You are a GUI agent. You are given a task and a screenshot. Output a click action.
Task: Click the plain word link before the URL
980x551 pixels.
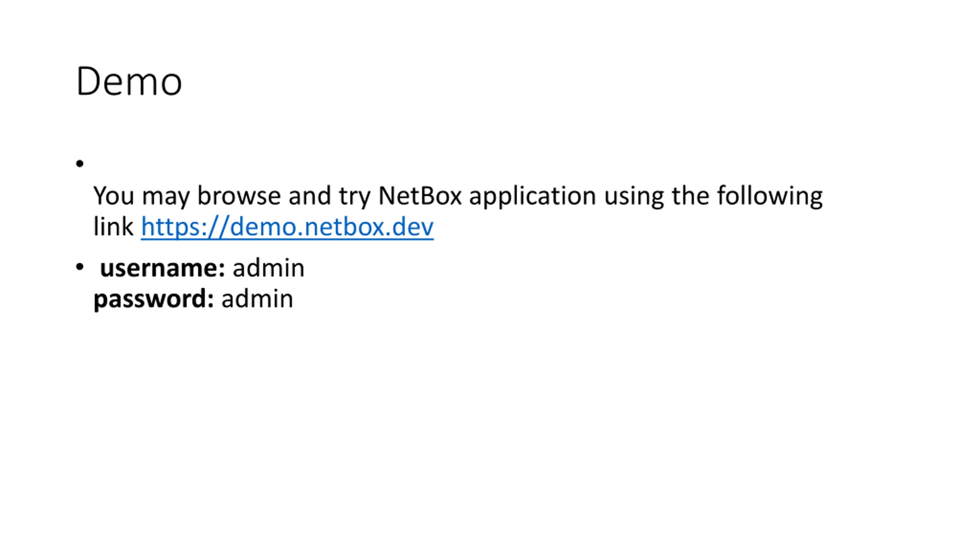click(x=113, y=227)
